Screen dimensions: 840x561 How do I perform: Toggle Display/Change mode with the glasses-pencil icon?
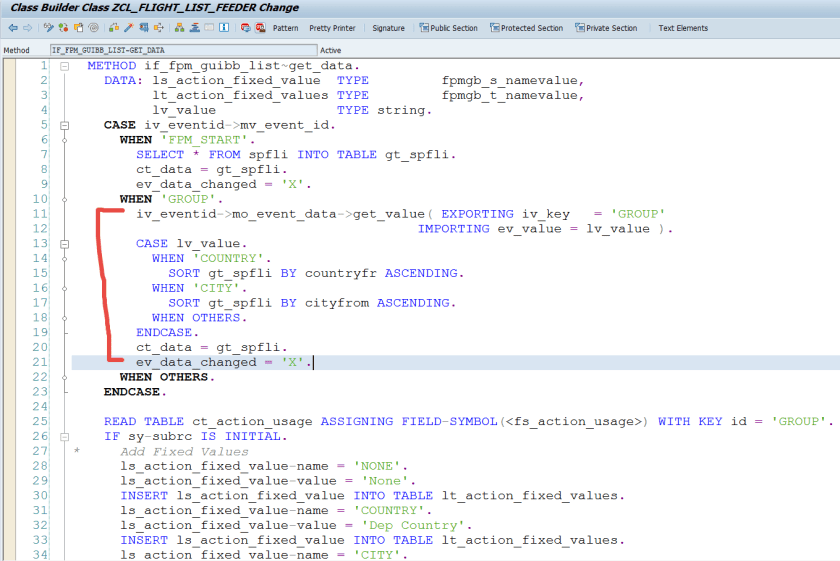pyautogui.click(x=50, y=28)
